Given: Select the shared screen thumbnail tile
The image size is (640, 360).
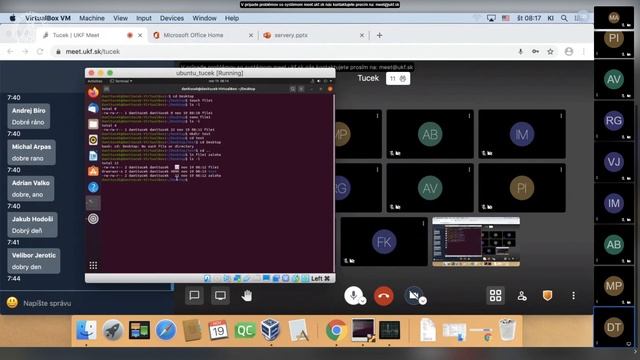Looking at the screenshot, I should coord(476,242).
